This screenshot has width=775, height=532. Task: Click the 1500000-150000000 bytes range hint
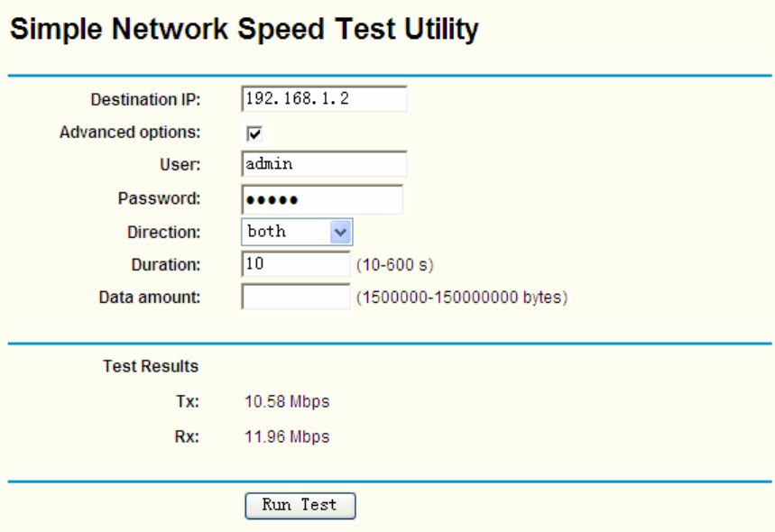click(462, 298)
